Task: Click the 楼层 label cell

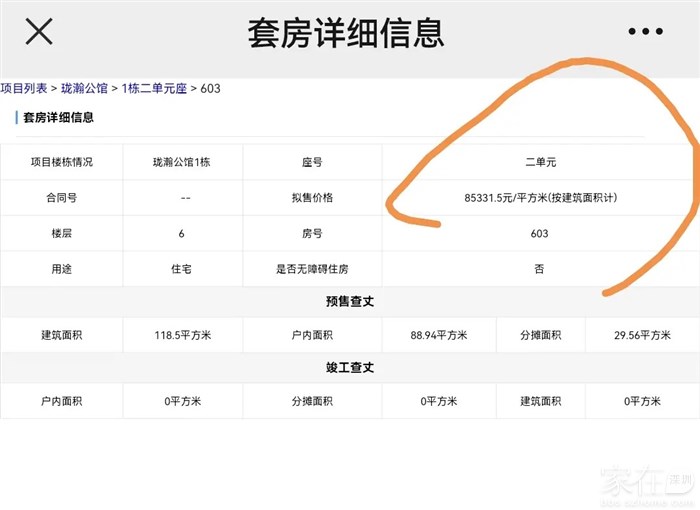Action: (61, 234)
